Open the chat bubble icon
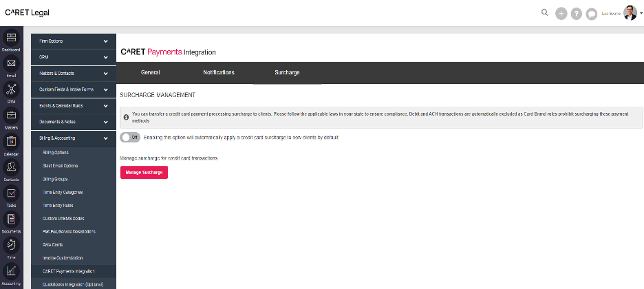This screenshot has height=289, width=644. point(592,14)
